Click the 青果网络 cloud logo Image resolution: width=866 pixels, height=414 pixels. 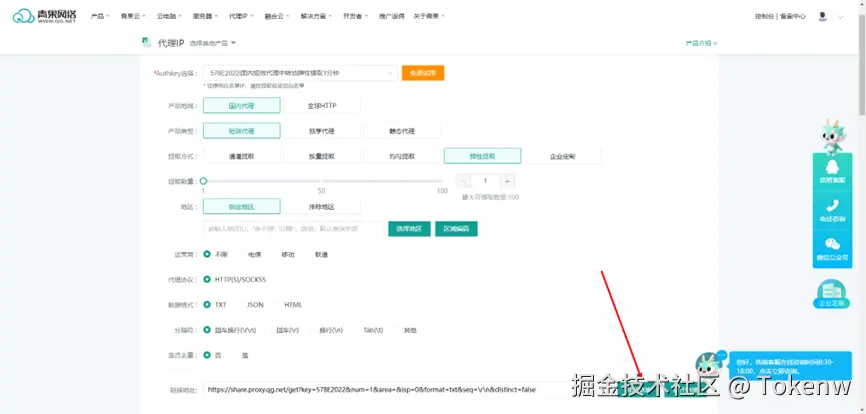coord(45,16)
